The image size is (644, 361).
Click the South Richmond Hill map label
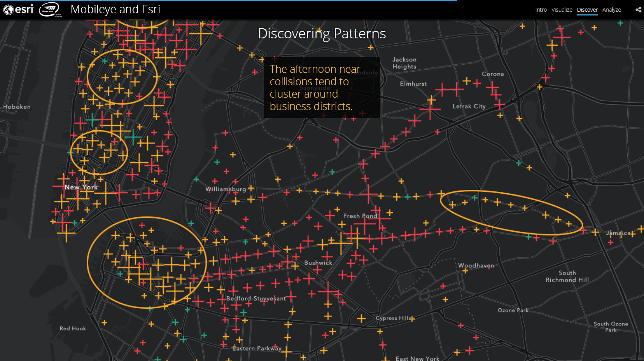567,276
